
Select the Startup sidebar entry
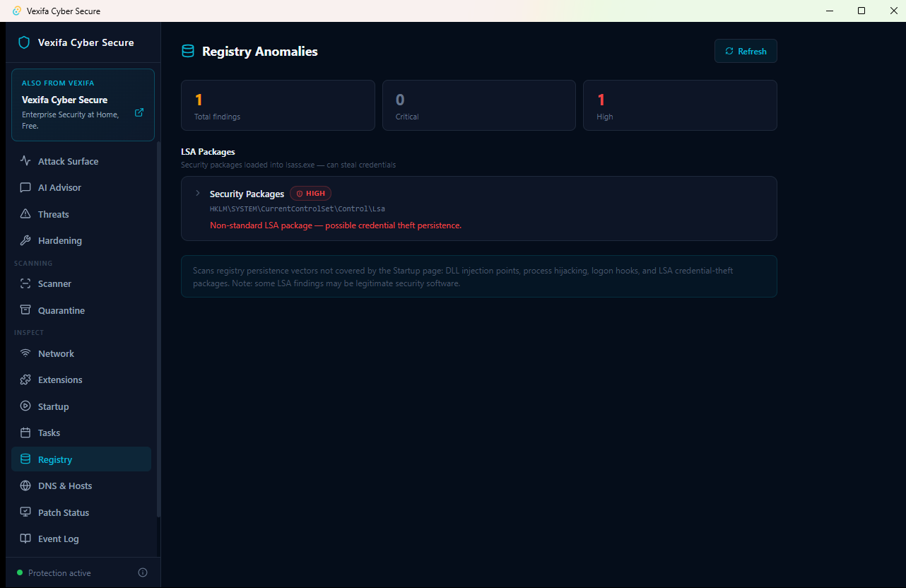click(81, 406)
